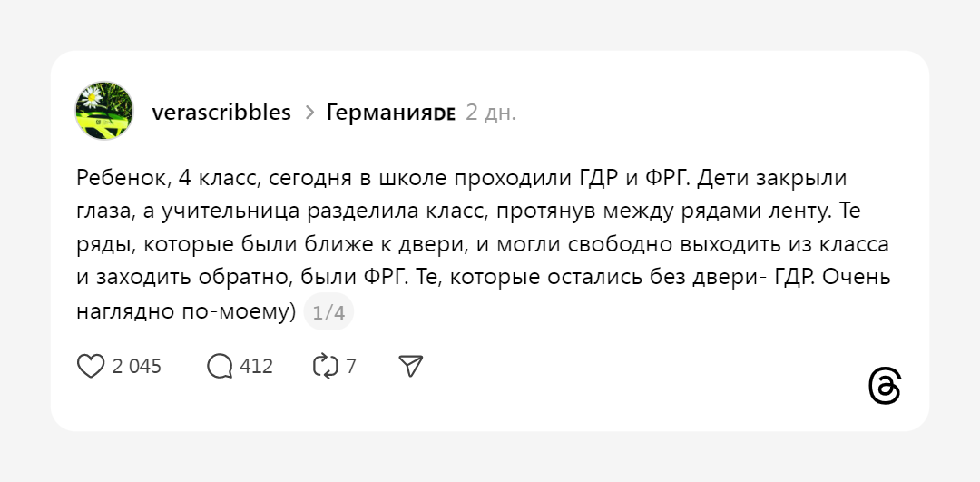Click the opening word "Ребенок" of the post

click(117, 177)
